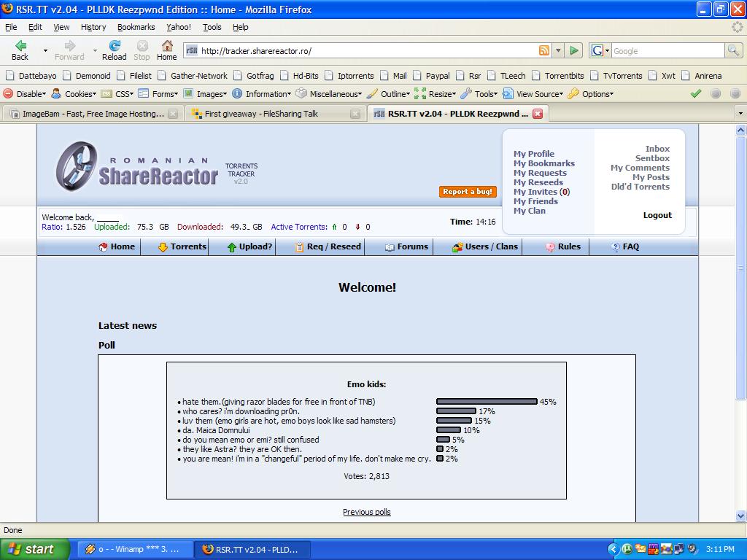Open the Bookmarks menu
747x560 pixels.
tap(136, 27)
